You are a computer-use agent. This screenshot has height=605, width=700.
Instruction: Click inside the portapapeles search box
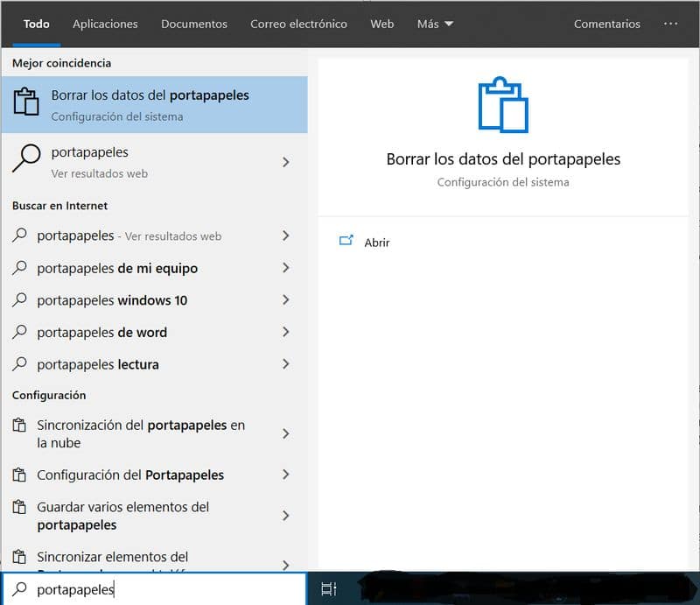pos(155,589)
